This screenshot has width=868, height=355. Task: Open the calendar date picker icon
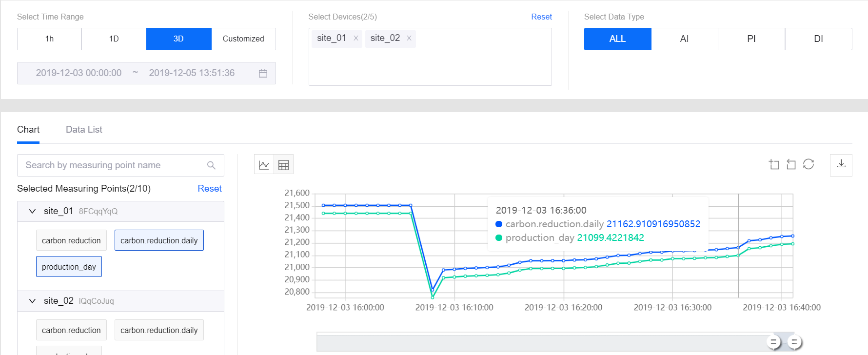[x=263, y=73]
